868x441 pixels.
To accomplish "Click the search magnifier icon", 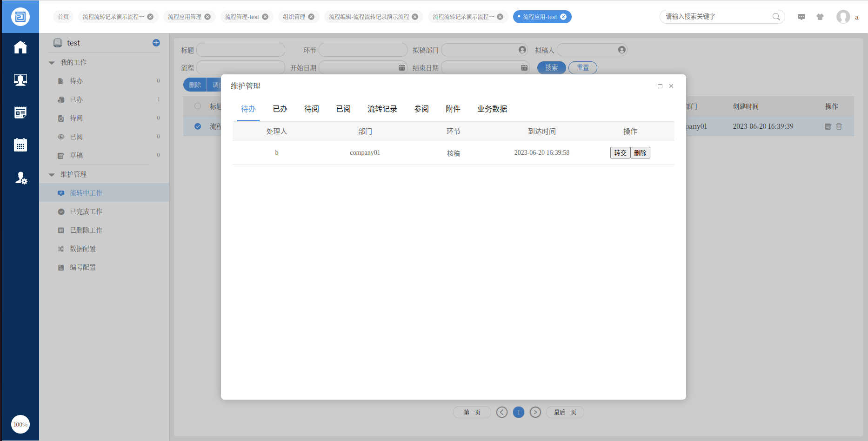I will 776,17.
